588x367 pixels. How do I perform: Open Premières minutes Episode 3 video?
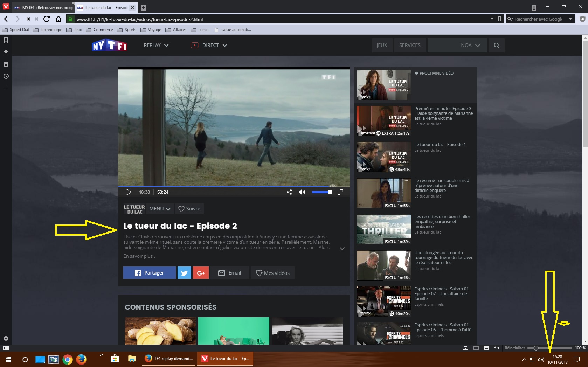click(415, 121)
